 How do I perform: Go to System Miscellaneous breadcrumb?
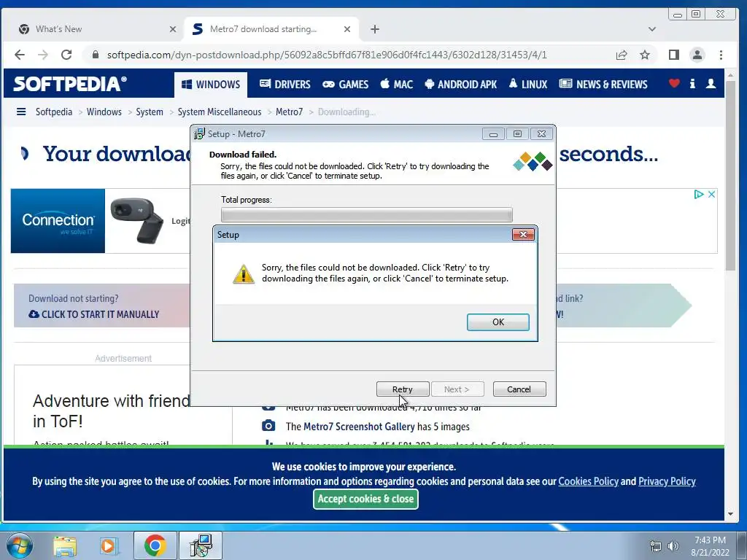[x=220, y=112]
